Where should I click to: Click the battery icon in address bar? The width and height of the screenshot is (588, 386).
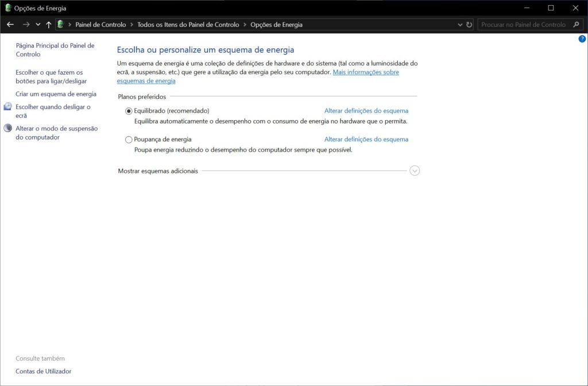60,25
